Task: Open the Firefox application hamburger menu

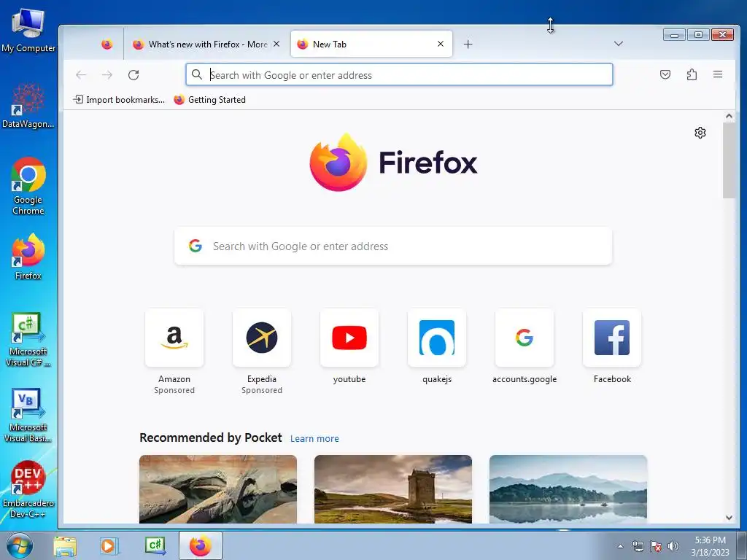Action: click(718, 75)
